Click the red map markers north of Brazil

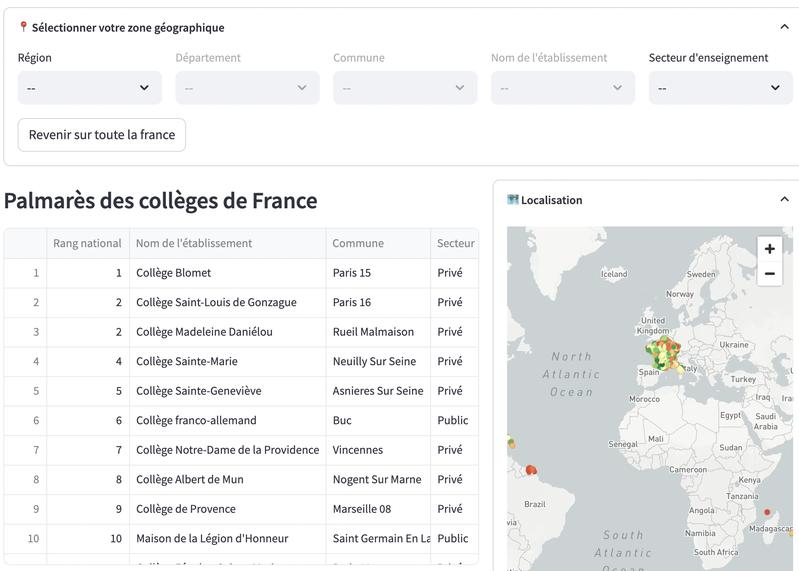click(531, 470)
